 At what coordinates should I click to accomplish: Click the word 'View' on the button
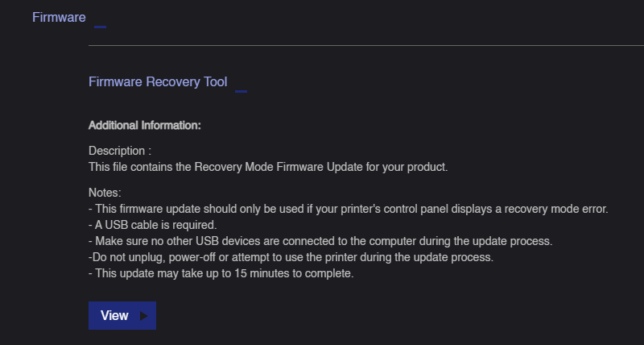click(114, 315)
